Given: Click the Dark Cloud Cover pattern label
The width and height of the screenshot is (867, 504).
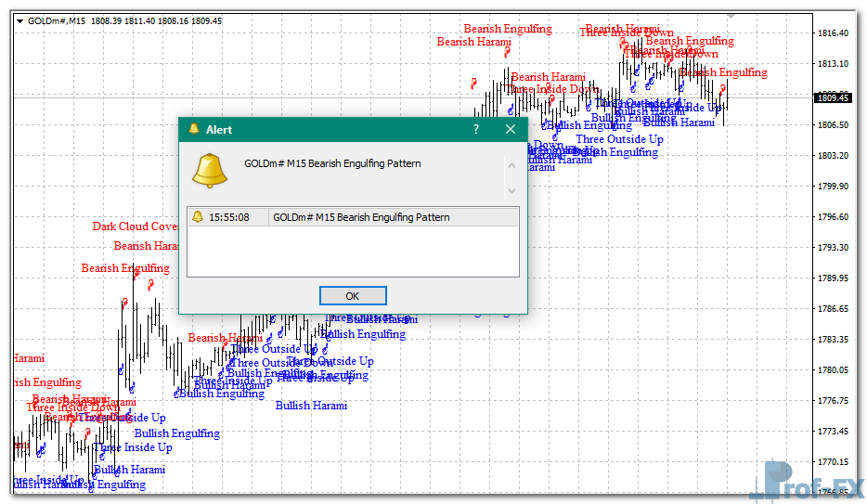Looking at the screenshot, I should [x=135, y=226].
